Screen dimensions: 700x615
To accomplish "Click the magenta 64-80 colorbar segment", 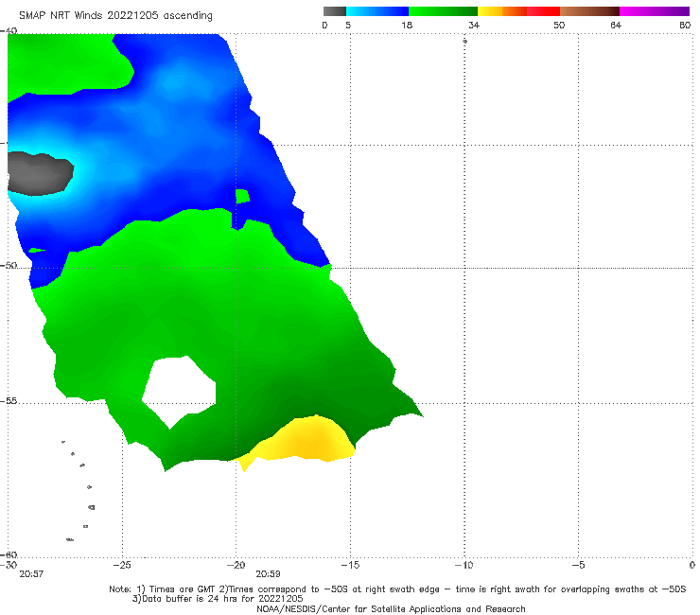I will [x=655, y=11].
